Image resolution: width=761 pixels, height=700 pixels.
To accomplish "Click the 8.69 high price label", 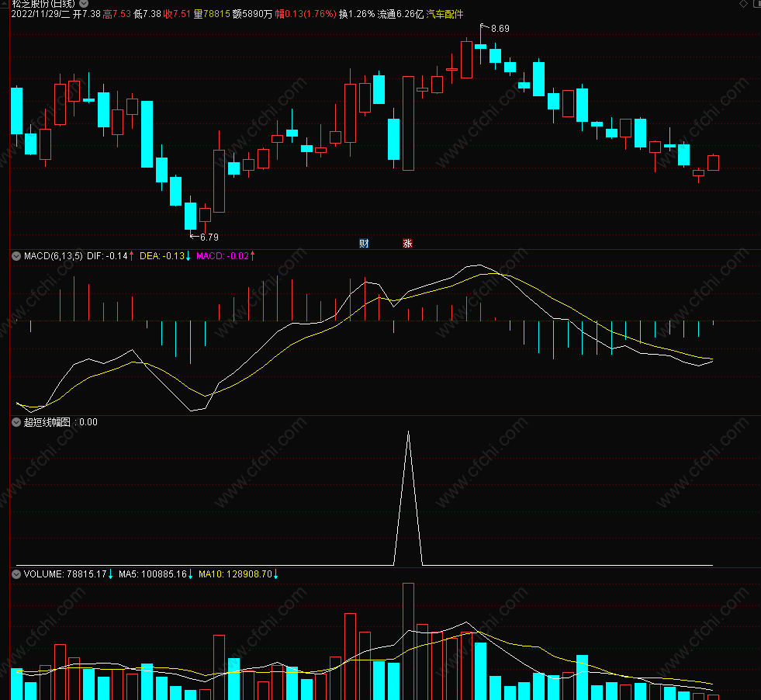I will [500, 29].
